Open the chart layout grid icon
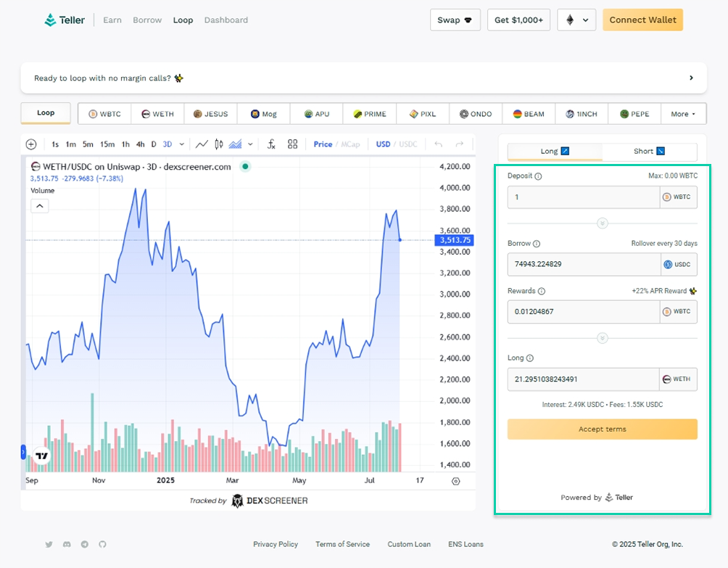The height and width of the screenshot is (568, 728). tap(292, 144)
